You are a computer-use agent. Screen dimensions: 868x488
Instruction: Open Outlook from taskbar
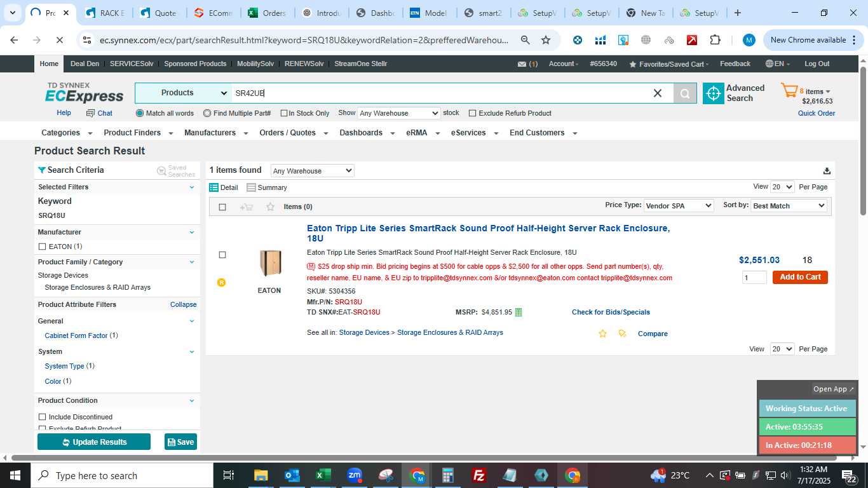292,475
